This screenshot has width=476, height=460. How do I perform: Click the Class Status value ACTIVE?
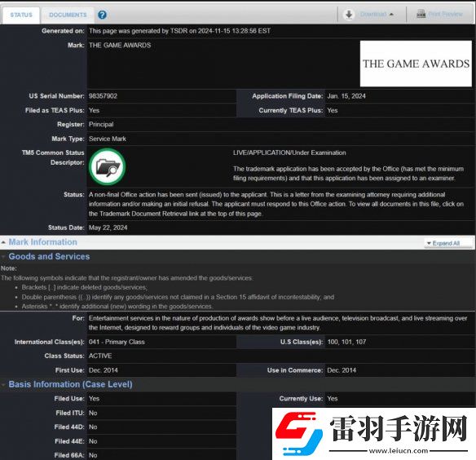click(x=100, y=356)
